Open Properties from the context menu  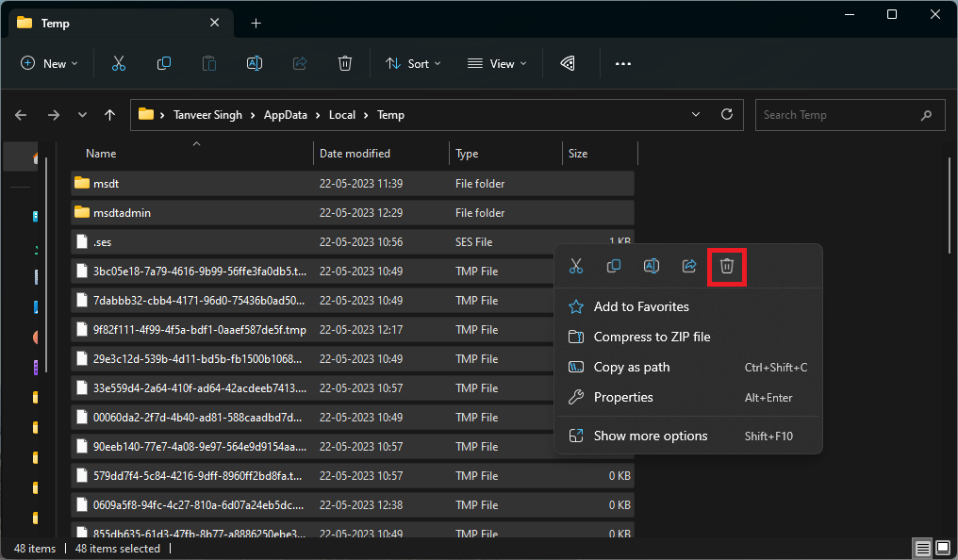click(622, 397)
